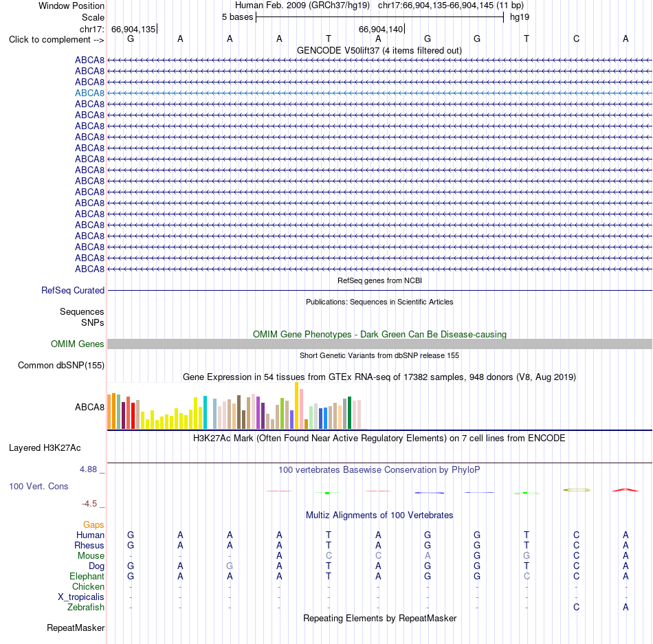This screenshot has height=644, width=653.
Task: Select the Human species label
Action: (x=90, y=535)
